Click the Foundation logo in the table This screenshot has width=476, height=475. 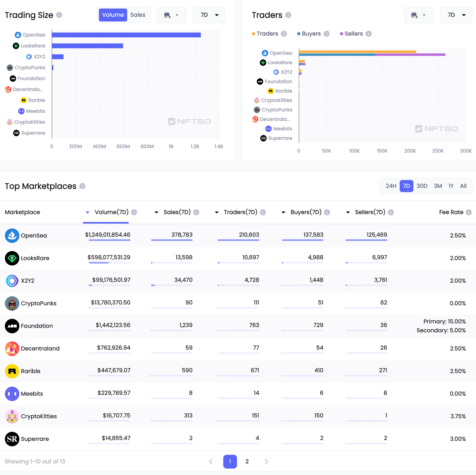point(12,326)
